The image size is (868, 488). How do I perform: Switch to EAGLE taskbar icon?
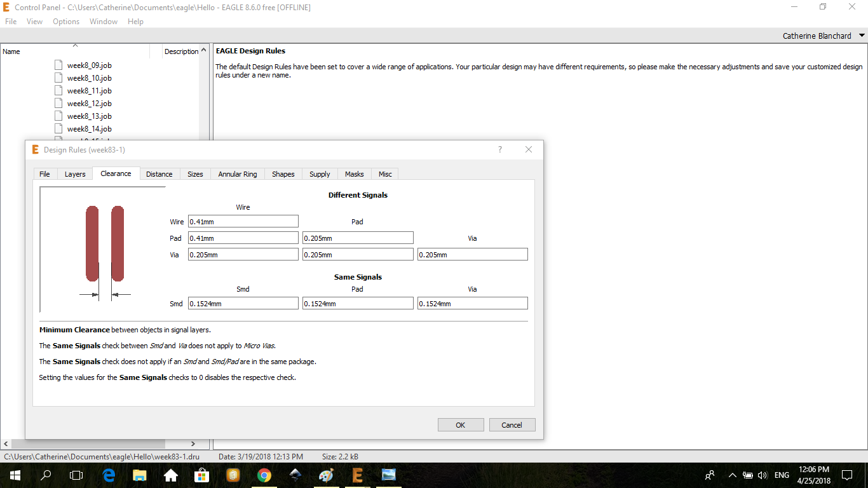[357, 475]
